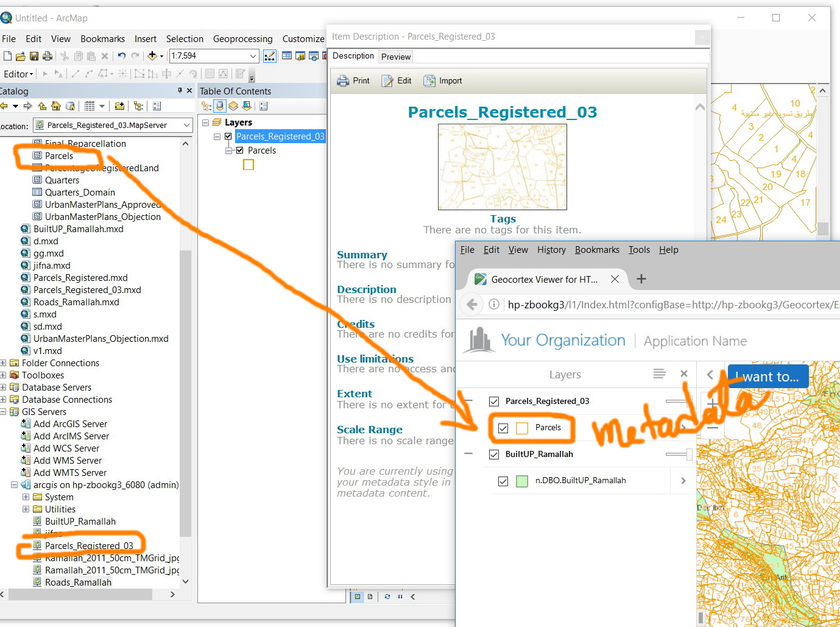This screenshot has height=627, width=840.
Task: Open a new Firefox tab
Action: (x=641, y=279)
